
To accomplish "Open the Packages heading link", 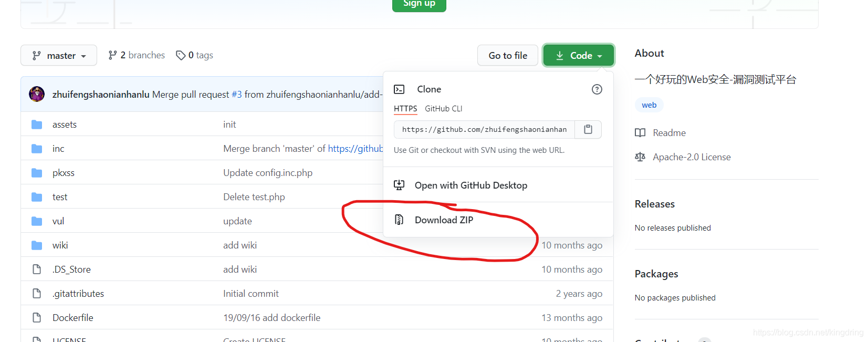I will pyautogui.click(x=656, y=274).
